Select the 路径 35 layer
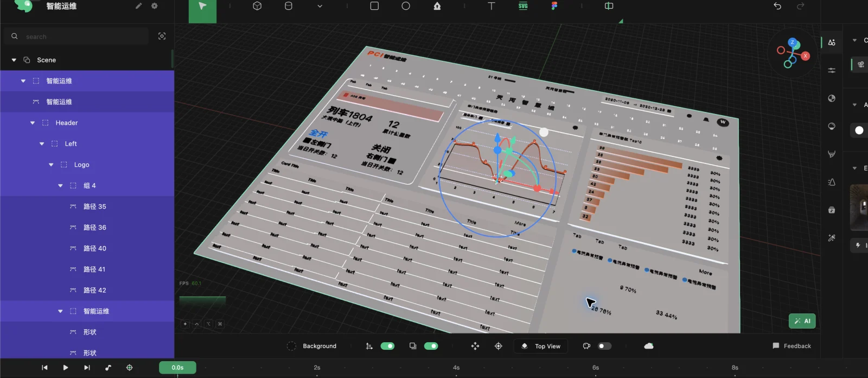This screenshot has height=378, width=868. pyautogui.click(x=87, y=206)
